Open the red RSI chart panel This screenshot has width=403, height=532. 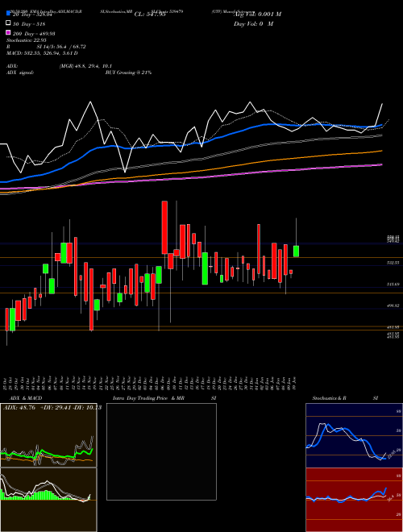[354, 500]
